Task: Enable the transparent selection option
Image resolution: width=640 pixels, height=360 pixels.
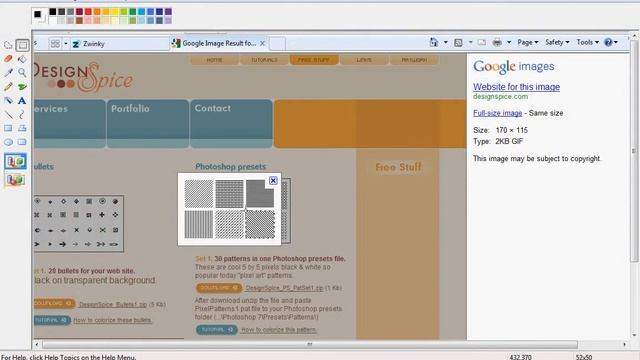Action: (x=15, y=179)
